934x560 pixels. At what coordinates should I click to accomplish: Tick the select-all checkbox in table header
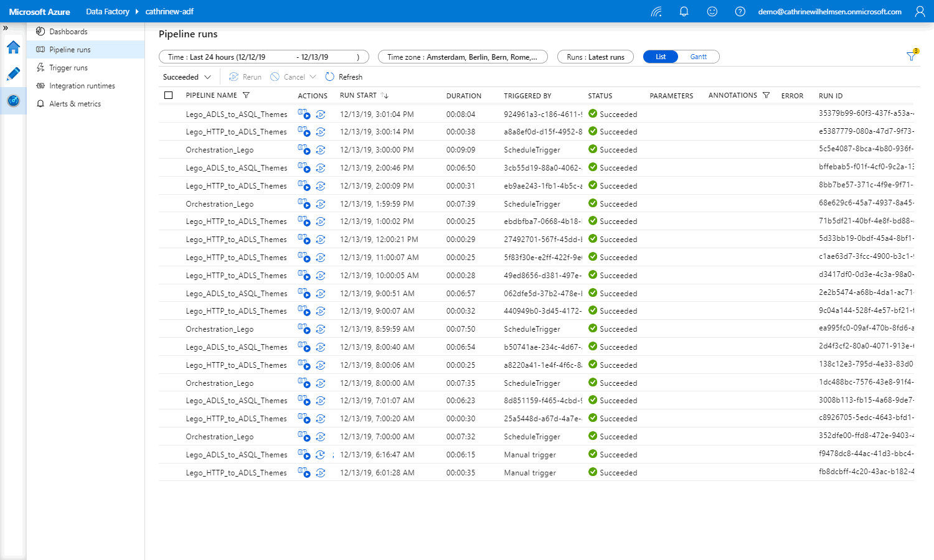[x=169, y=95]
